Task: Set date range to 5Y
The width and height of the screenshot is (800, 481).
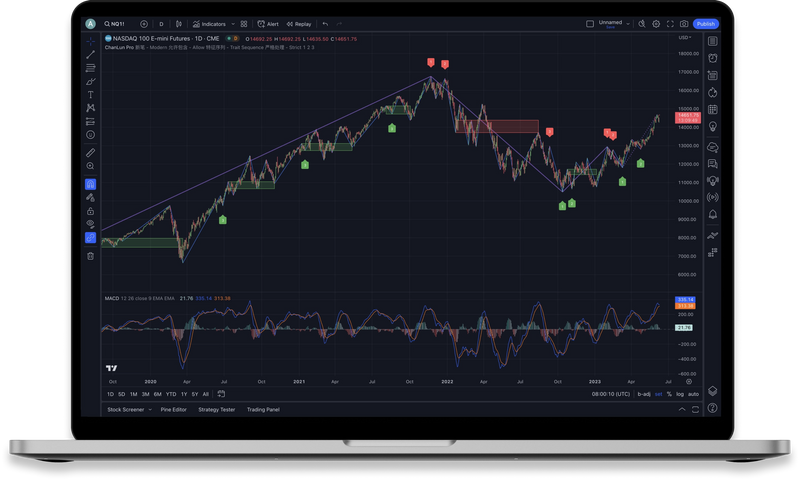Action: (195, 394)
